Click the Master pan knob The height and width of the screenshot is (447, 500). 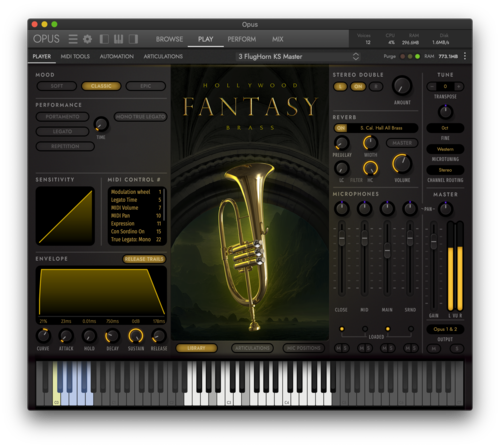445,209
